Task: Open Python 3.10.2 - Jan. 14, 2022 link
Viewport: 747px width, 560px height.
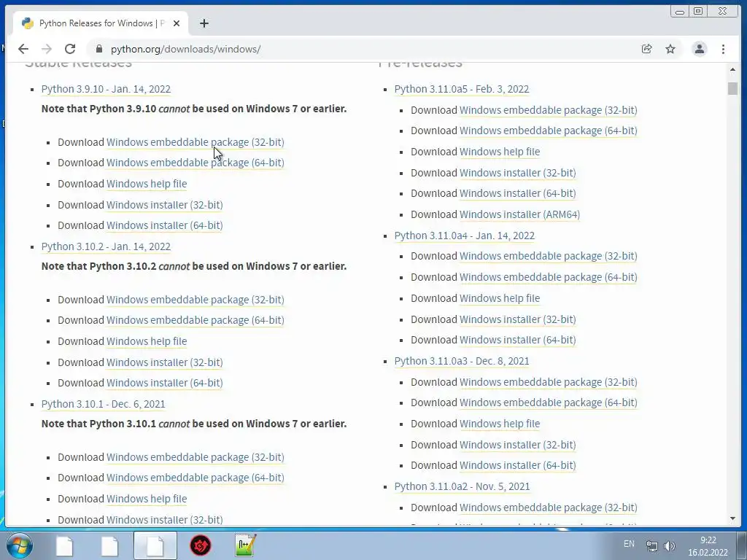Action: [106, 246]
